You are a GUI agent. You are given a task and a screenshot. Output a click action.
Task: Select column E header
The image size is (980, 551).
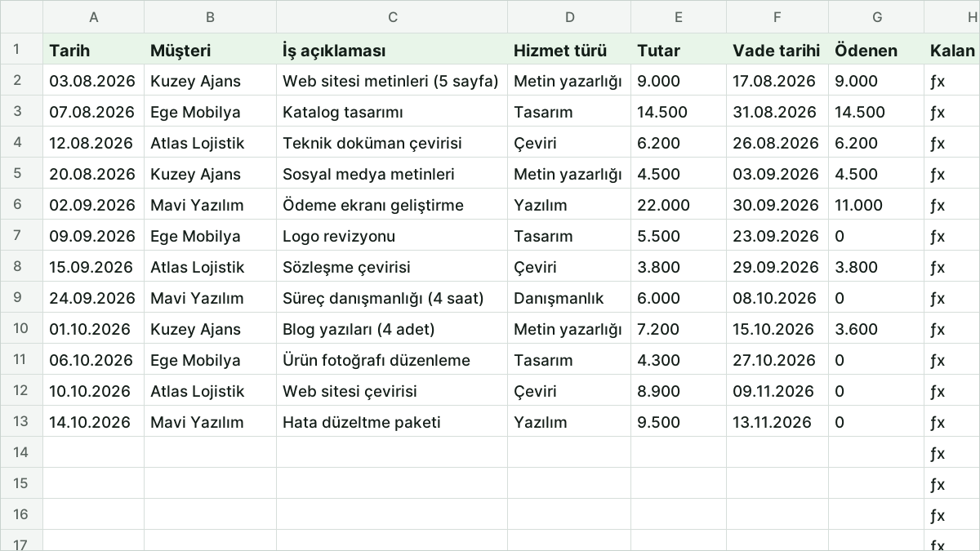click(x=679, y=17)
